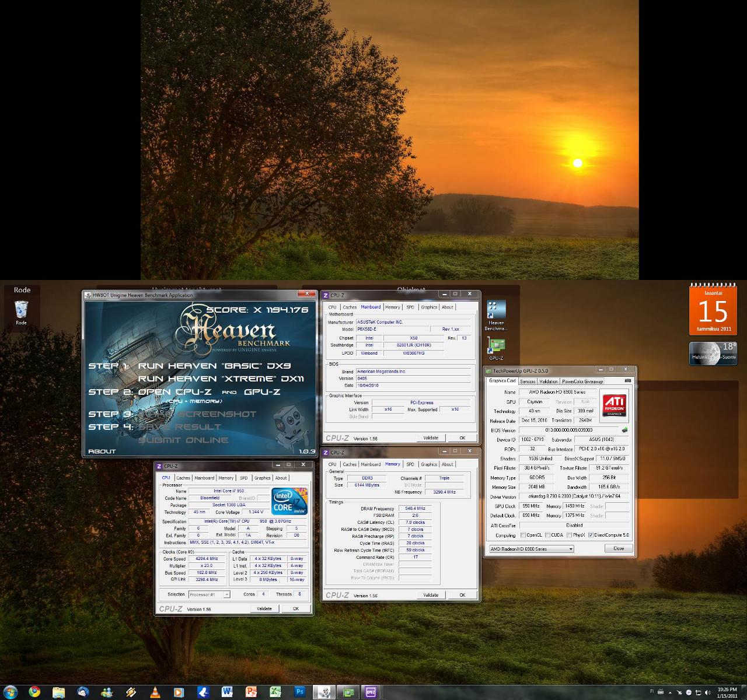Screen dimensions: 747x700
Task: Click mainboard Model value P6X58D-E
Action: click(x=391, y=329)
